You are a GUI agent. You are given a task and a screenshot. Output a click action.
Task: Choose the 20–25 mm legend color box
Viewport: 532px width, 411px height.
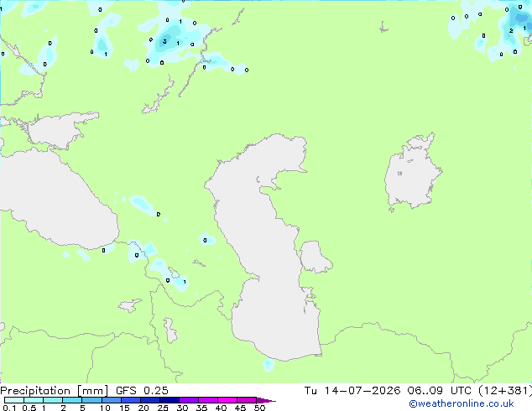tap(150, 400)
